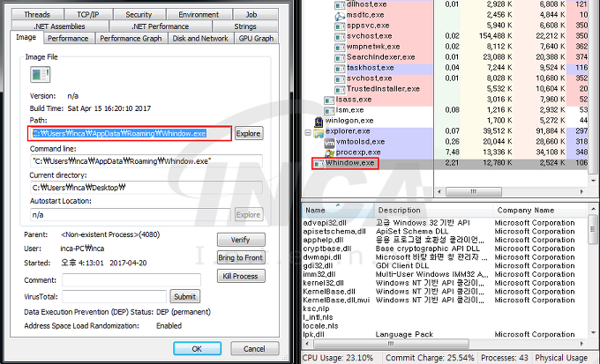Screen dimensions: 600x364
Task: Click the Current directory field
Action: (146, 188)
